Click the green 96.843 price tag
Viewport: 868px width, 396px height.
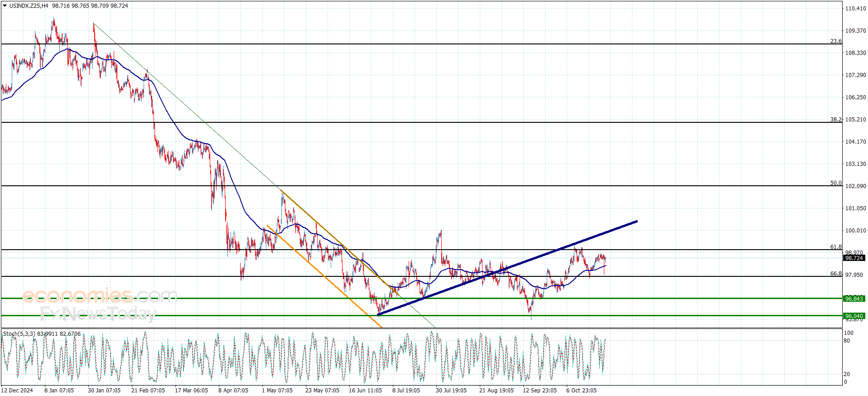(x=854, y=299)
